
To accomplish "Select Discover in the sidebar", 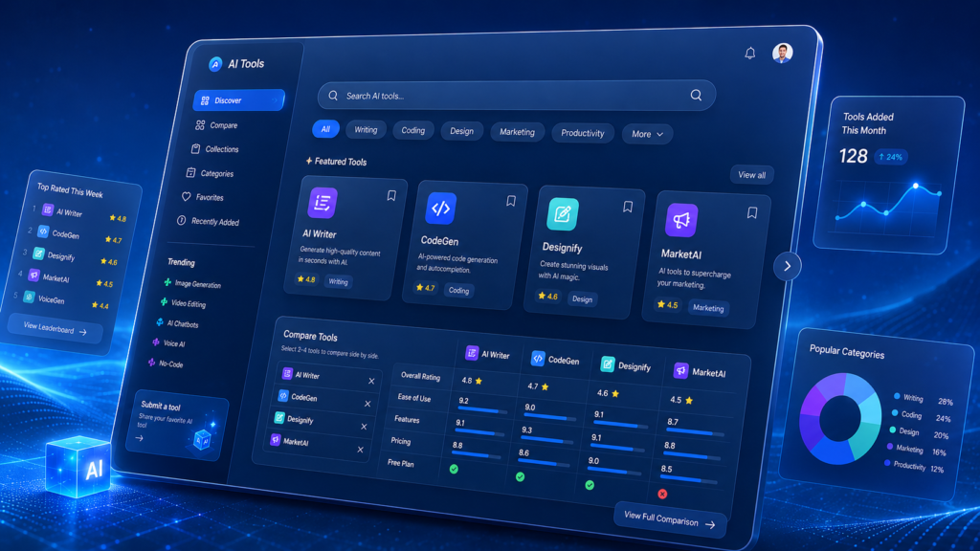I will 238,99.
